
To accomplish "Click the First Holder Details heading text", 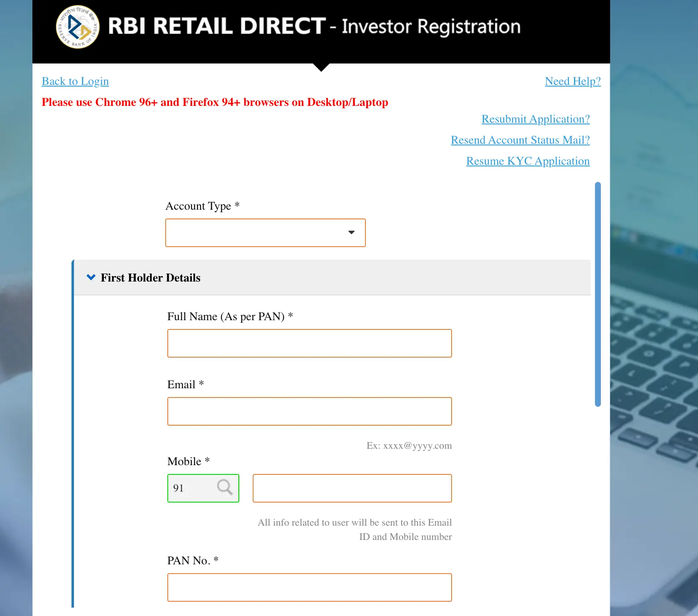I will (151, 278).
